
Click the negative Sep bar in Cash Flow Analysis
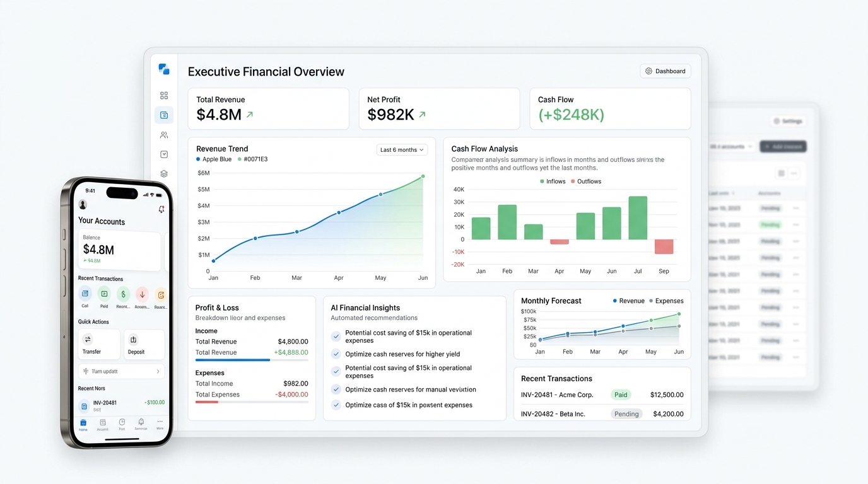664,246
